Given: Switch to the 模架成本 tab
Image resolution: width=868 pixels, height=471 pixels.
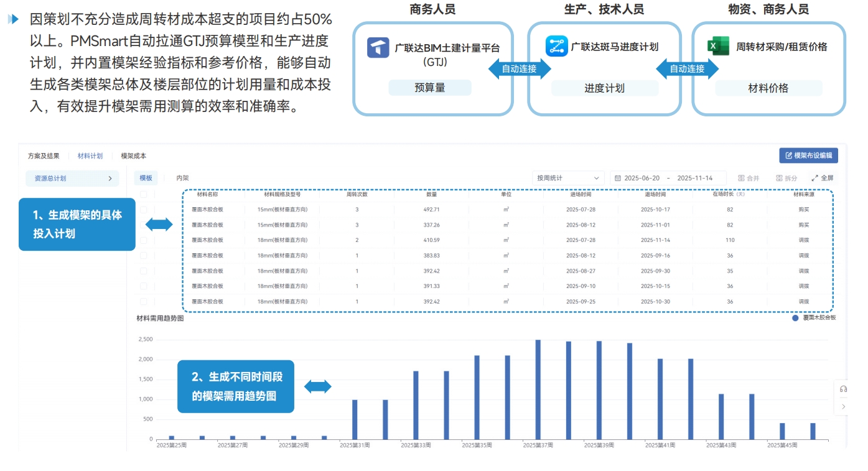Looking at the screenshot, I should 133,156.
